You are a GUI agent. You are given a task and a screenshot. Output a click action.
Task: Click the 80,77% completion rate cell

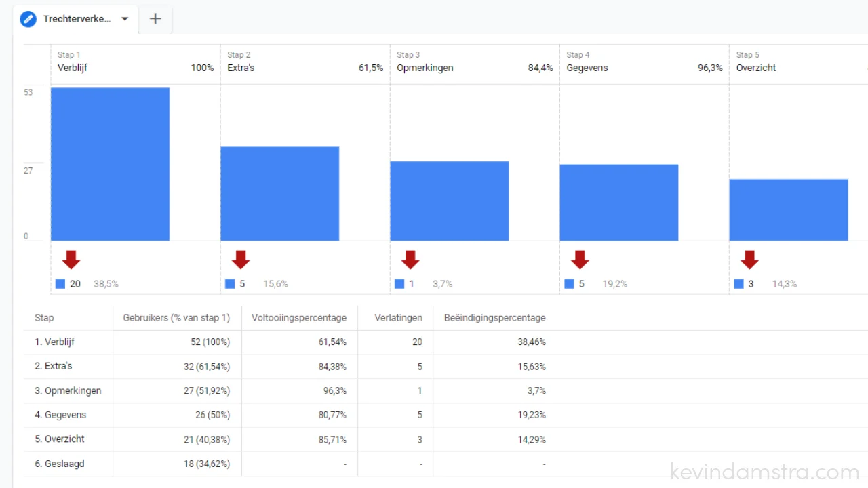tap(332, 415)
